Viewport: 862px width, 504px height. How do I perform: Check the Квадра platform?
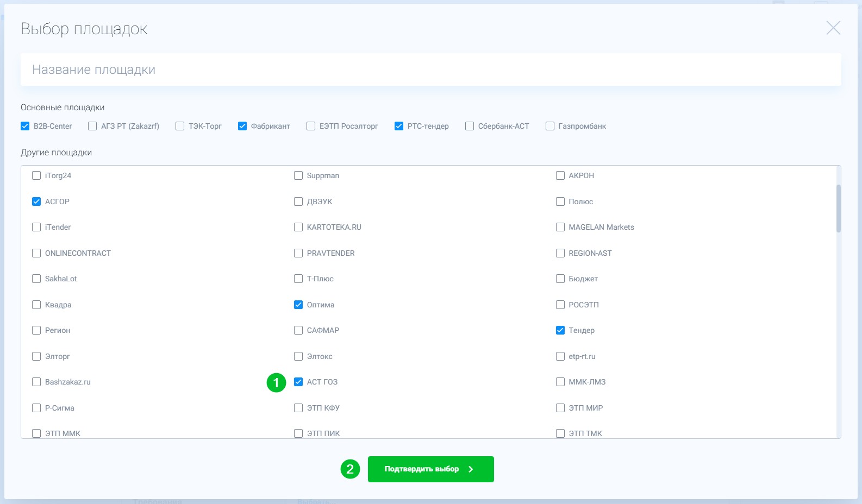[36, 305]
